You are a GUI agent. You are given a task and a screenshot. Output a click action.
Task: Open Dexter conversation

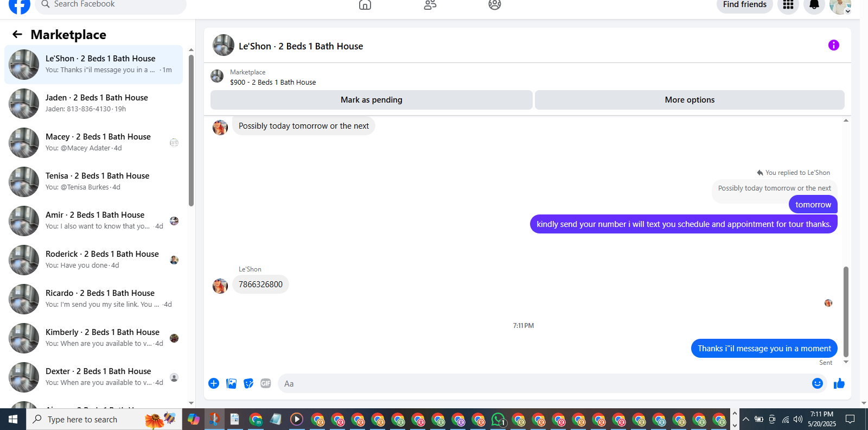[x=93, y=377]
